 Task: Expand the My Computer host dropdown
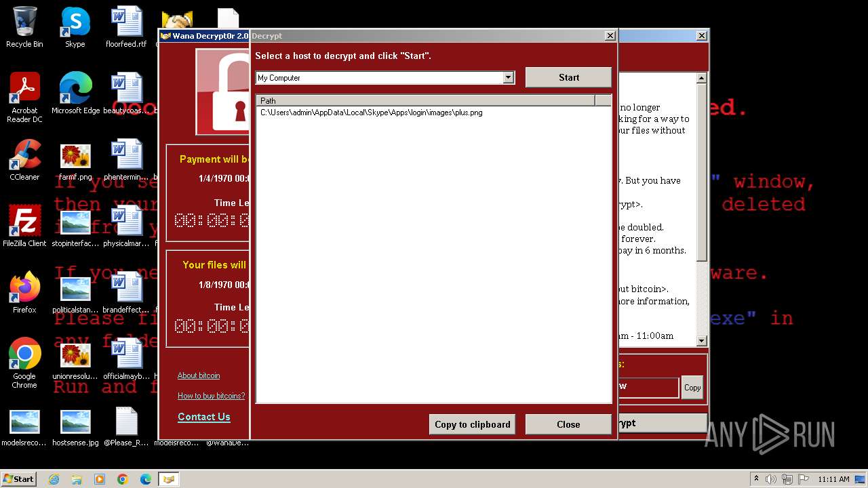click(x=509, y=78)
